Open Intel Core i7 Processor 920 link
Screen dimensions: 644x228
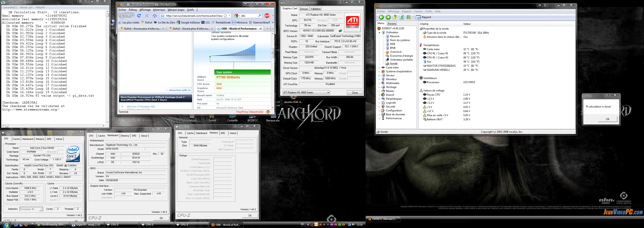point(141,107)
